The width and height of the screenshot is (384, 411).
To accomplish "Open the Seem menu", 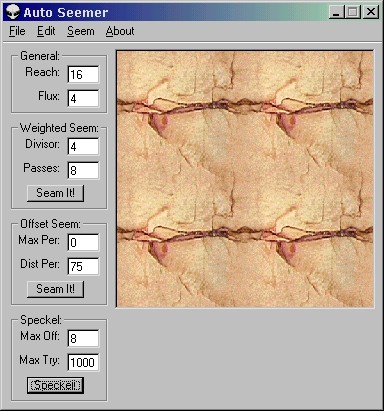I will coord(81,31).
